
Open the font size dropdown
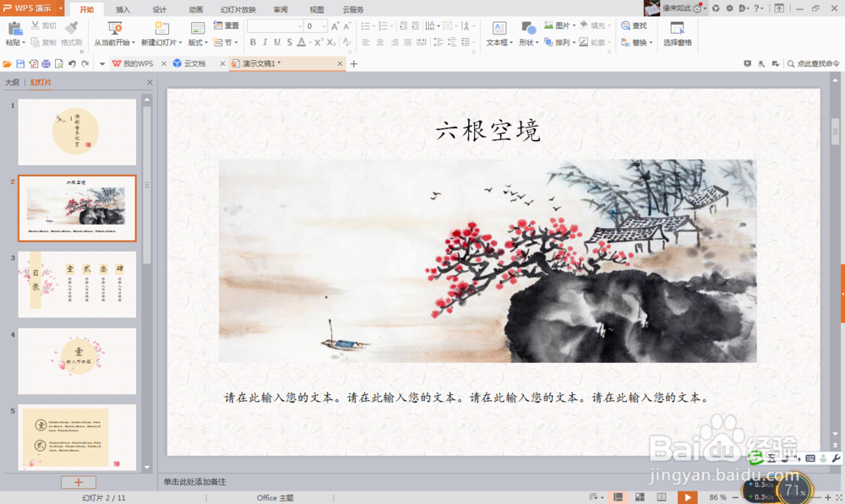(324, 26)
